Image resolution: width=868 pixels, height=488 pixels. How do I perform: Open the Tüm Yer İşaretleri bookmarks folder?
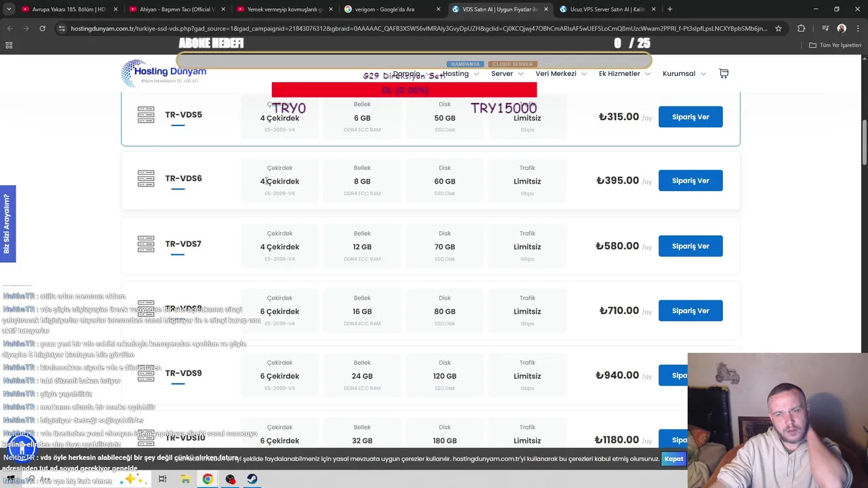(835, 45)
